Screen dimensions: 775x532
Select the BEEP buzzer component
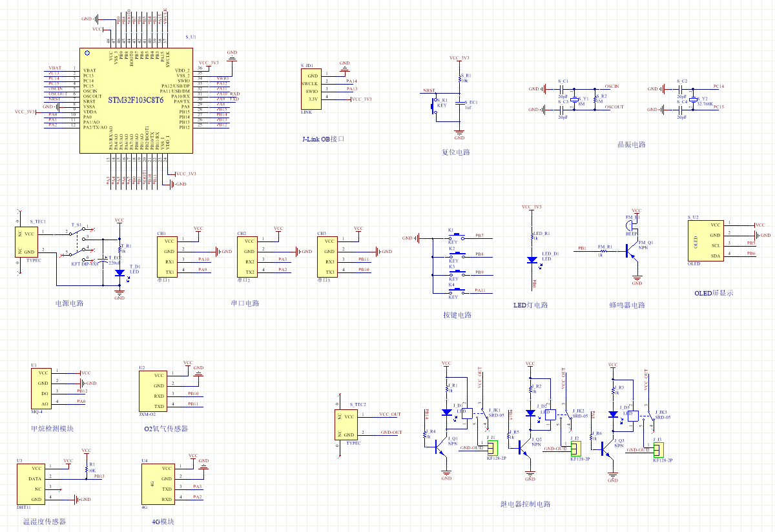(x=629, y=225)
